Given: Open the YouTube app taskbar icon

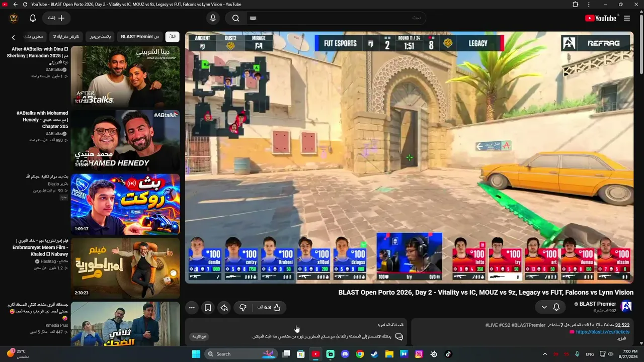Looking at the screenshot, I should pyautogui.click(x=315, y=354).
